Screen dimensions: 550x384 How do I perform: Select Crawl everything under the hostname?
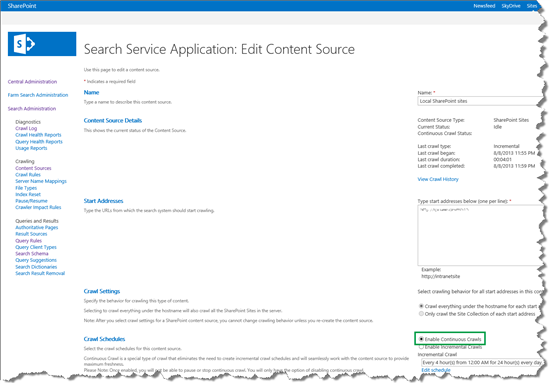[421, 306]
